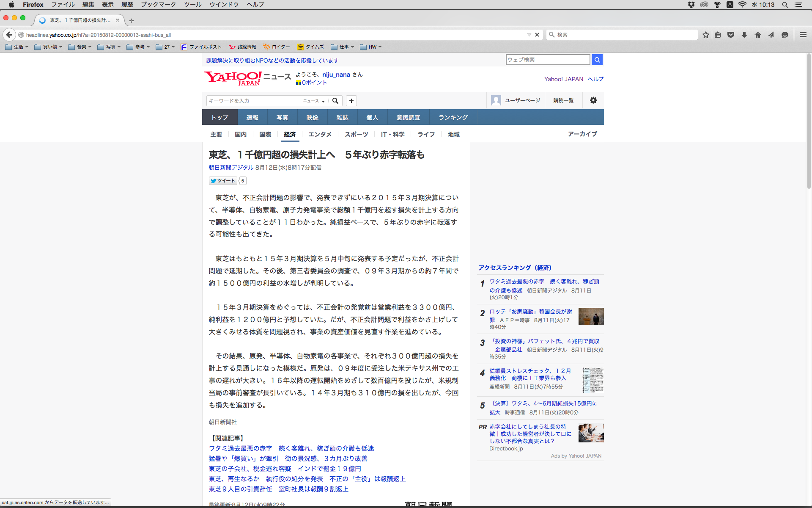The image size is (812, 508).
Task: Open related article about ワタミ過去最悪の赤字
Action: [291, 448]
